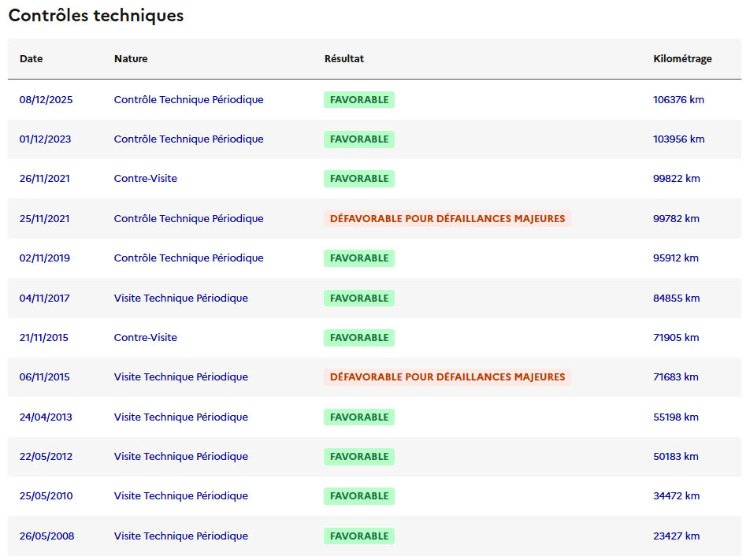Click the 04/11/2017 date cell
Image resolution: width=750 pixels, height=560 pixels.
(44, 299)
